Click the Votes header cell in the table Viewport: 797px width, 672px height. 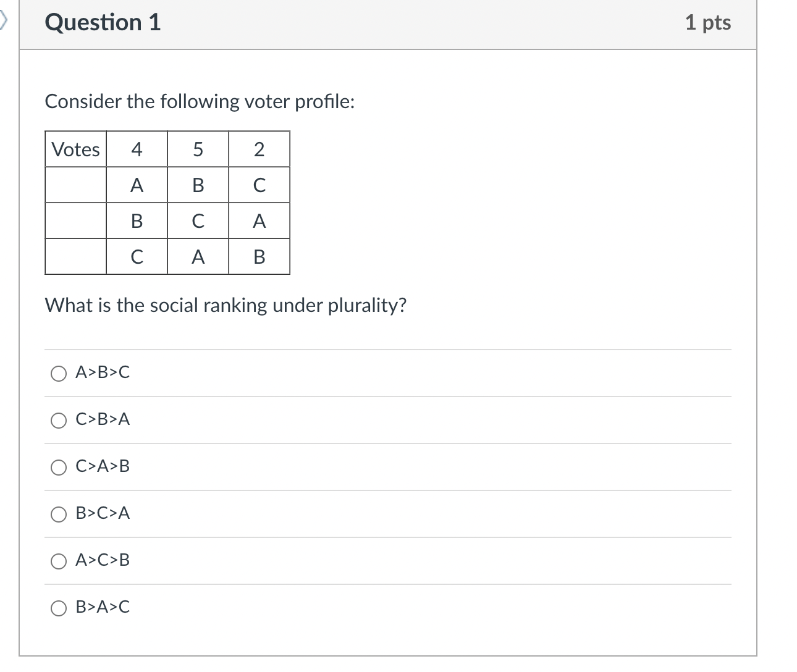point(75,149)
